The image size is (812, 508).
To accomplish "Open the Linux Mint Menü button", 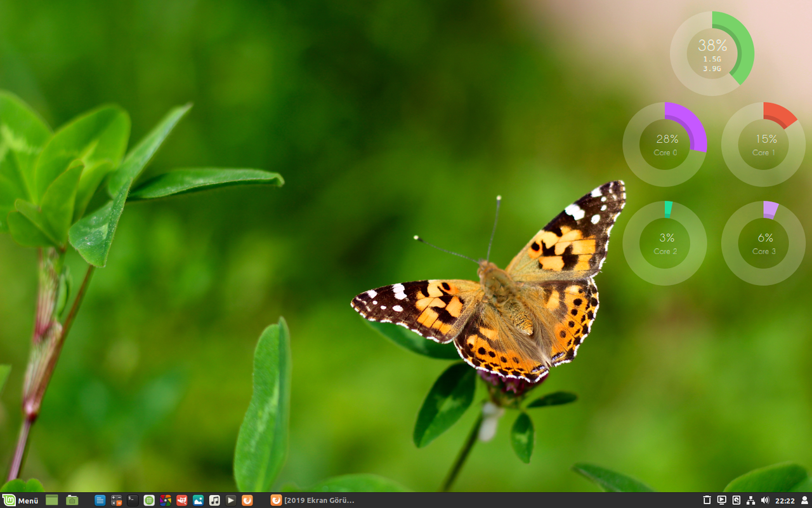I will (x=20, y=500).
